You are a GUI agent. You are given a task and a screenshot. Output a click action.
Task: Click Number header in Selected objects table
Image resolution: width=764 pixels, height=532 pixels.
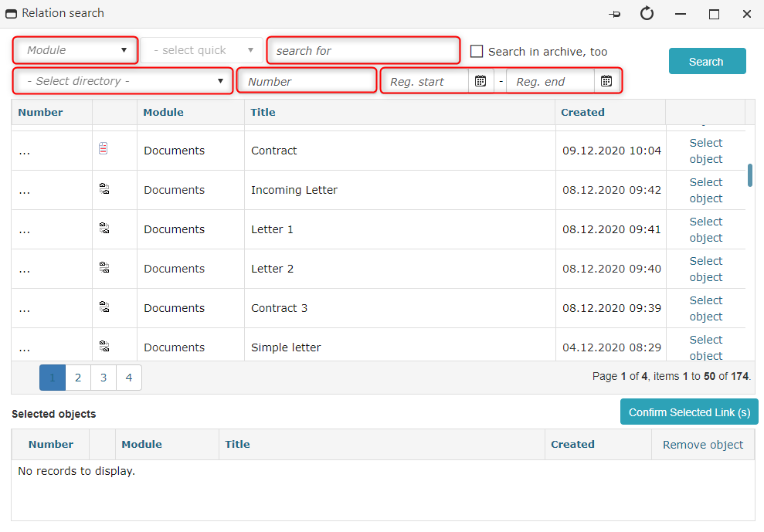click(51, 444)
